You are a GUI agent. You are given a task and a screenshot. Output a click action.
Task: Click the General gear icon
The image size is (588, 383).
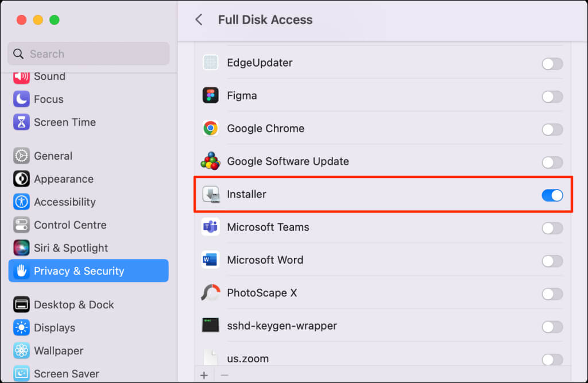coord(21,156)
